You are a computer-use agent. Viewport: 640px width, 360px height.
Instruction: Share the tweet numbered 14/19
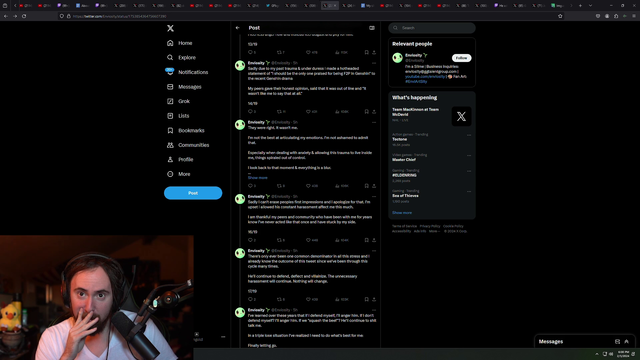(x=374, y=111)
